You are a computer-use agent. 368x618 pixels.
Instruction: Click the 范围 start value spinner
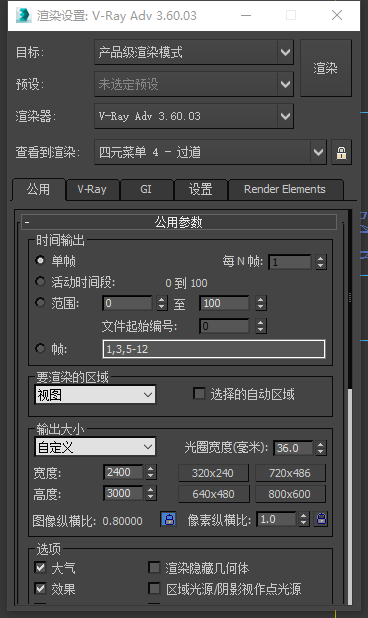(162, 303)
